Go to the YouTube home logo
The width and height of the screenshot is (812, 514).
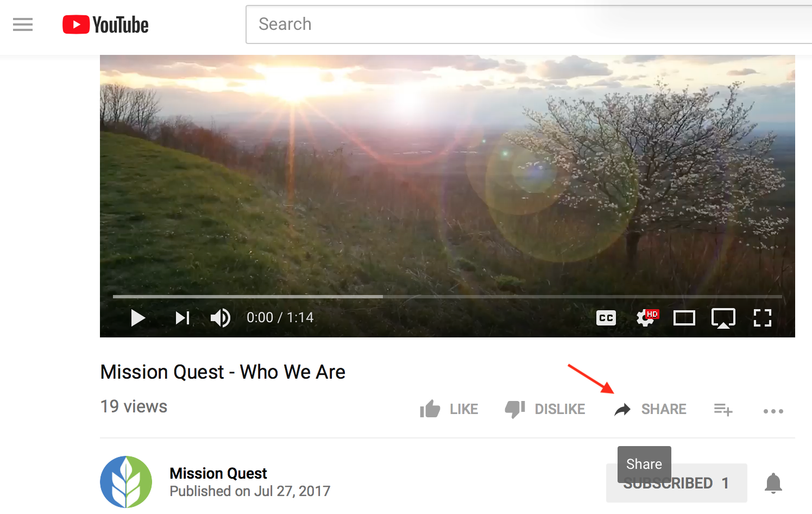click(x=105, y=24)
